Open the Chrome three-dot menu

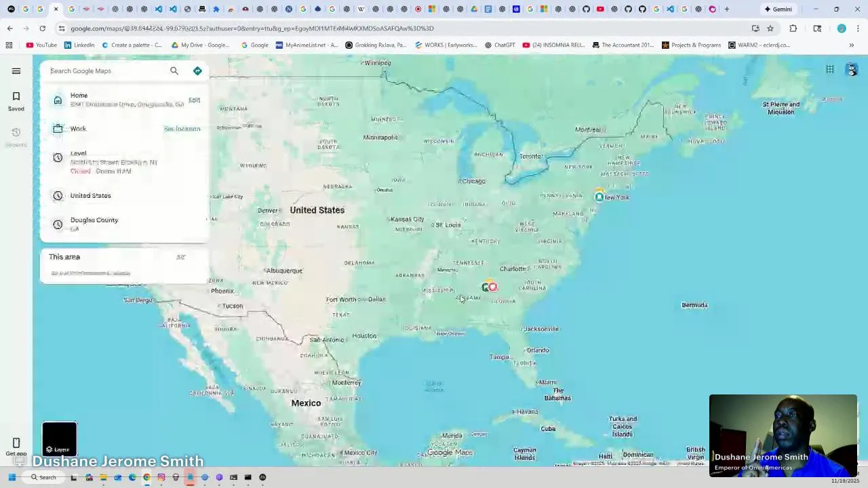pyautogui.click(x=858, y=28)
